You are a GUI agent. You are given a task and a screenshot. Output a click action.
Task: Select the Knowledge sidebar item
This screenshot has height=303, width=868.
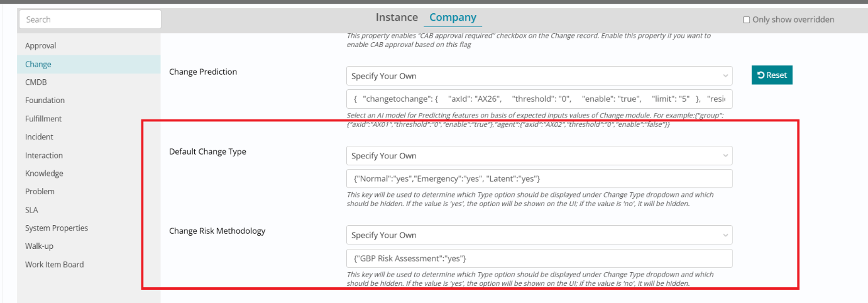coord(44,174)
